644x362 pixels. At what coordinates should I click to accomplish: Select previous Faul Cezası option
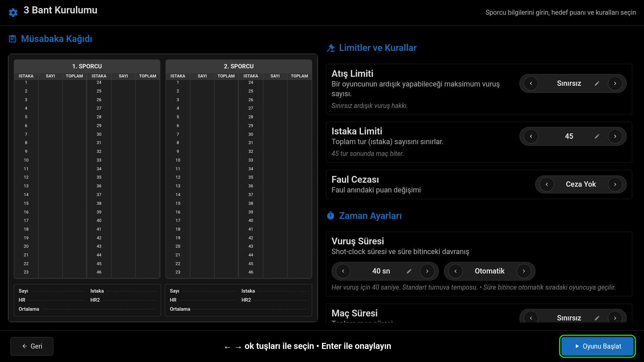547,184
